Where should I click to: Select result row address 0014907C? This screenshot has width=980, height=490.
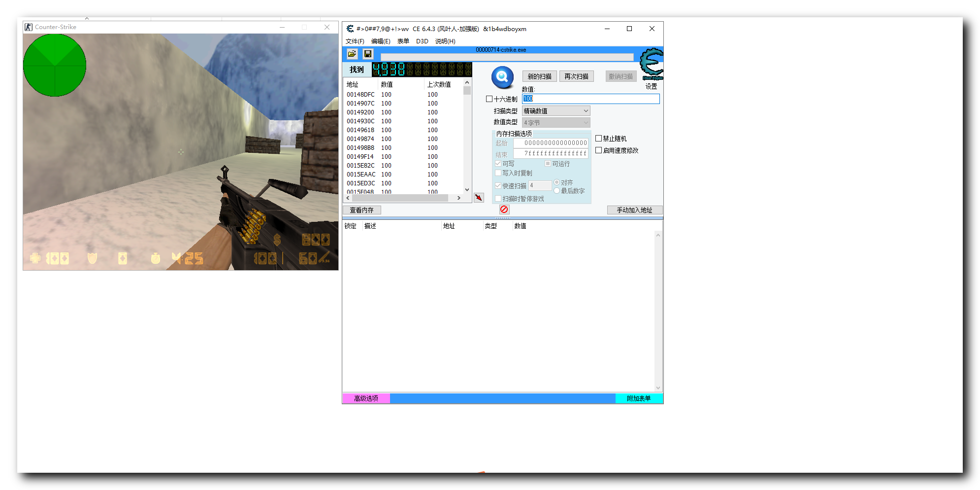click(x=404, y=104)
